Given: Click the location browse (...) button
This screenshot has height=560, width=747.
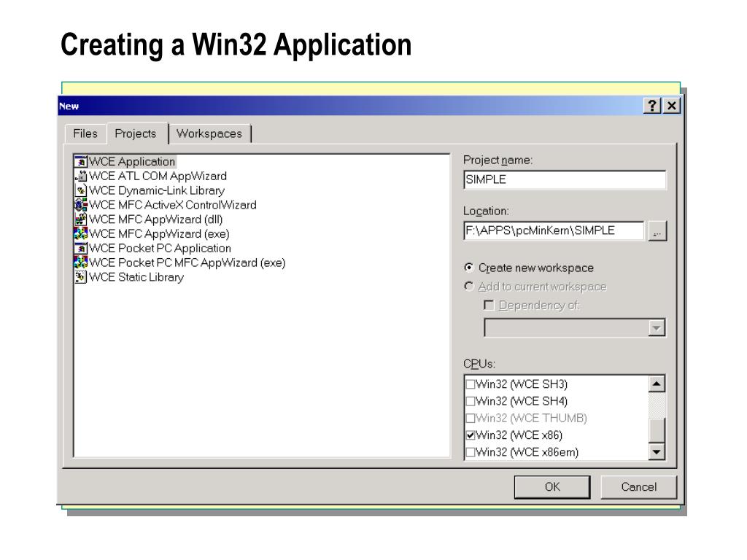Looking at the screenshot, I should coord(657,231).
